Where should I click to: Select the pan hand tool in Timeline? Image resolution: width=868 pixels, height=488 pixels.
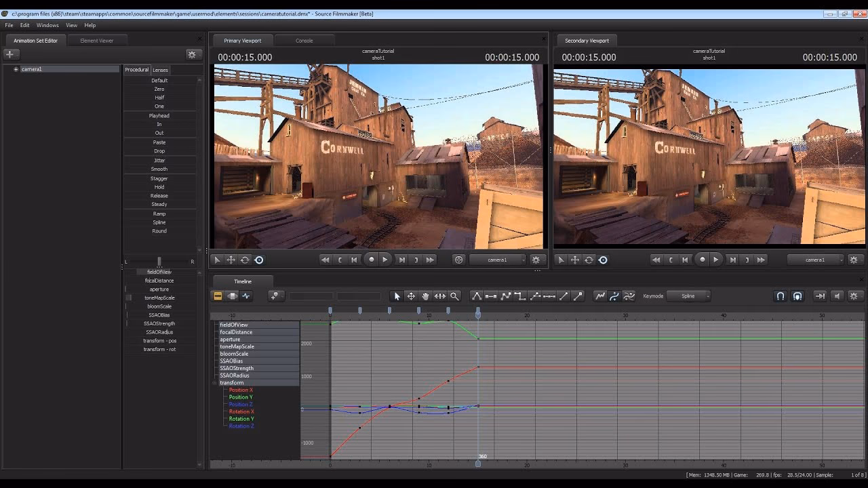[x=425, y=296]
